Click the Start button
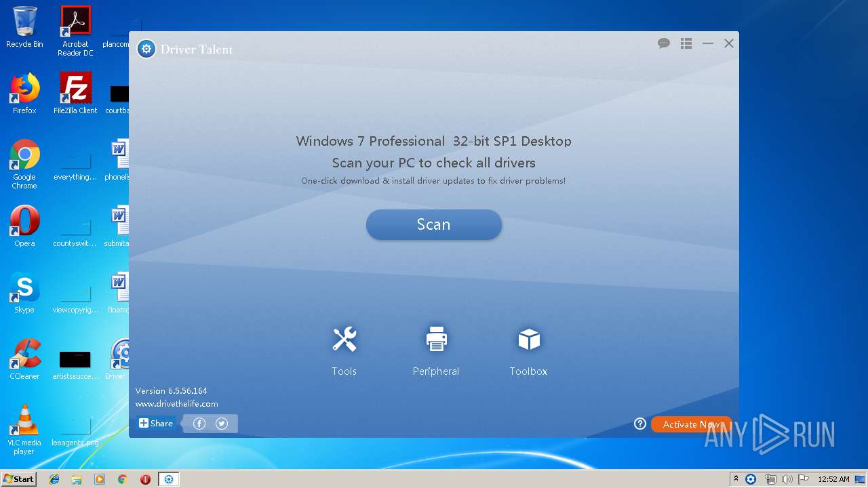868x488 pixels. click(x=19, y=479)
